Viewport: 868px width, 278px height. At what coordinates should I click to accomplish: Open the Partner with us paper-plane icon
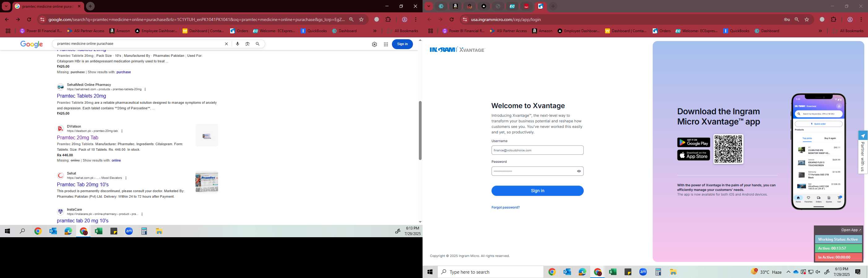click(863, 136)
